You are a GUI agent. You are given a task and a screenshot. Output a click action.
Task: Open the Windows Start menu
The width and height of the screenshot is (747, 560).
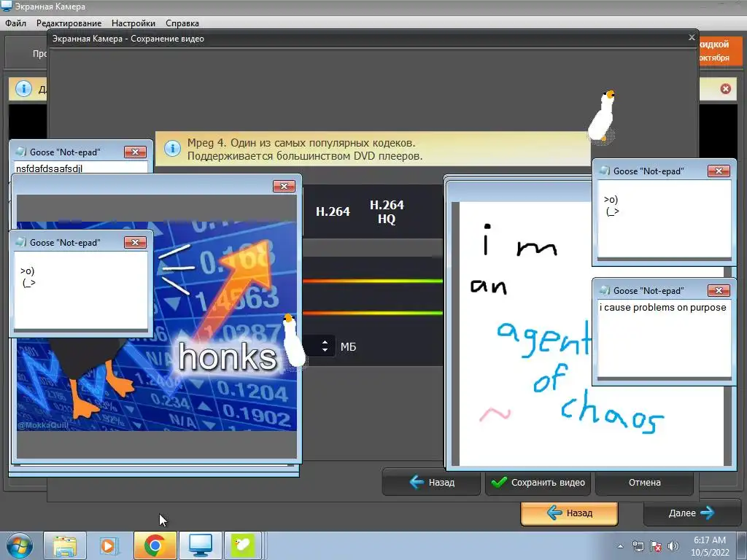coord(19,545)
